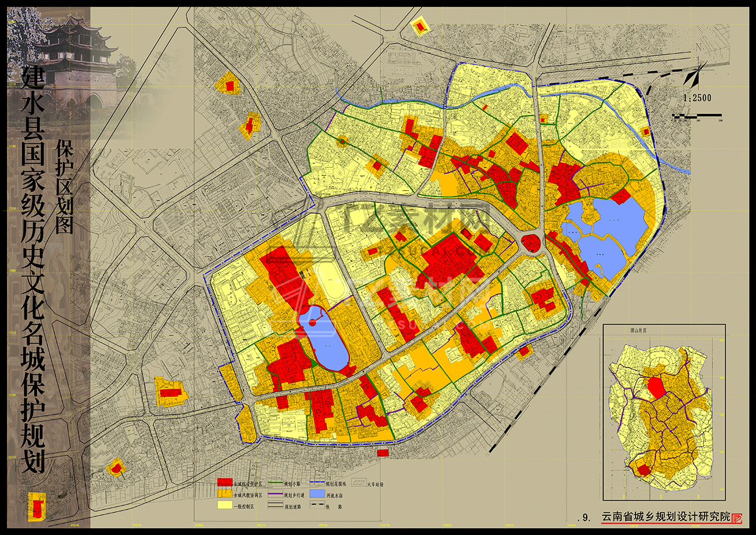756x535 pixels.
Task: Click the blue dashed boundary legend line
Action: [x=316, y=483]
